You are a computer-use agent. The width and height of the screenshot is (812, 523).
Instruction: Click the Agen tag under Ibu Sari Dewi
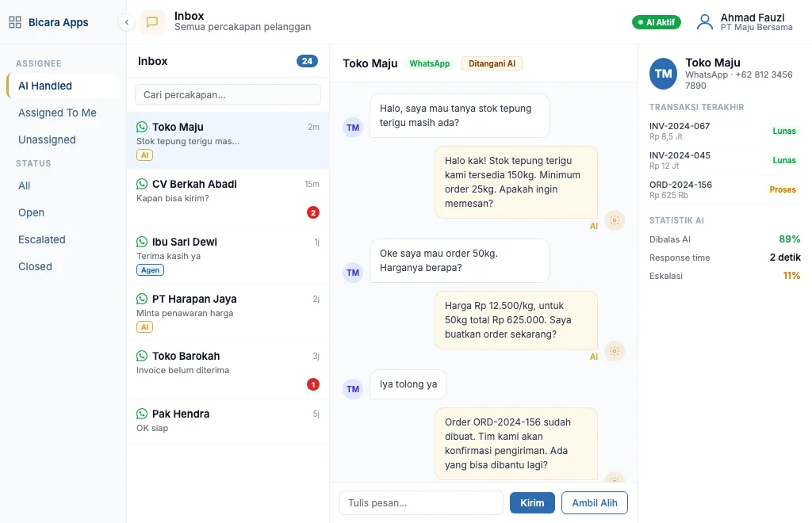pyautogui.click(x=150, y=270)
